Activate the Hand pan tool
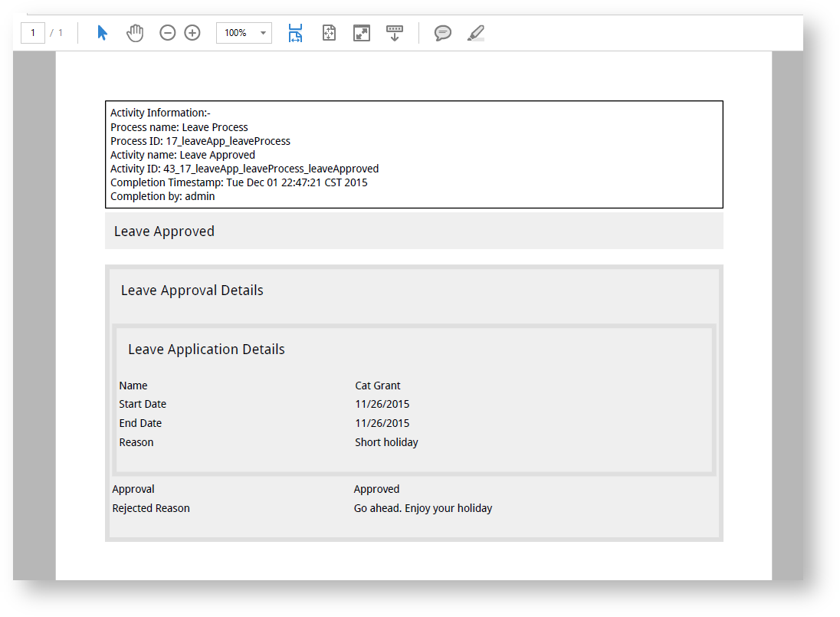Screen dimensions: 840x617 point(135,33)
